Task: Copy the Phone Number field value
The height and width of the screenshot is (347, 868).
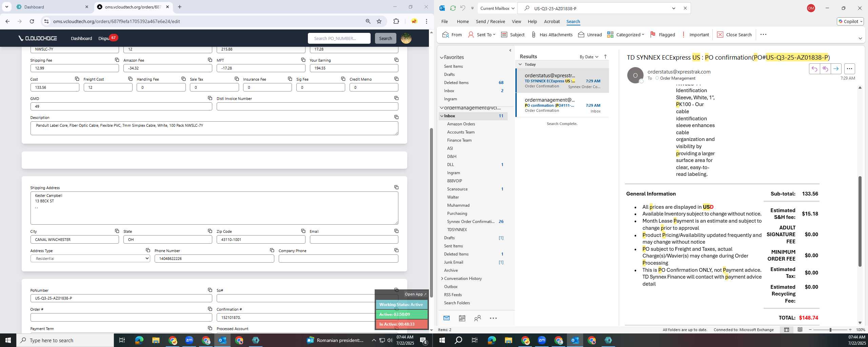Action: pyautogui.click(x=272, y=250)
